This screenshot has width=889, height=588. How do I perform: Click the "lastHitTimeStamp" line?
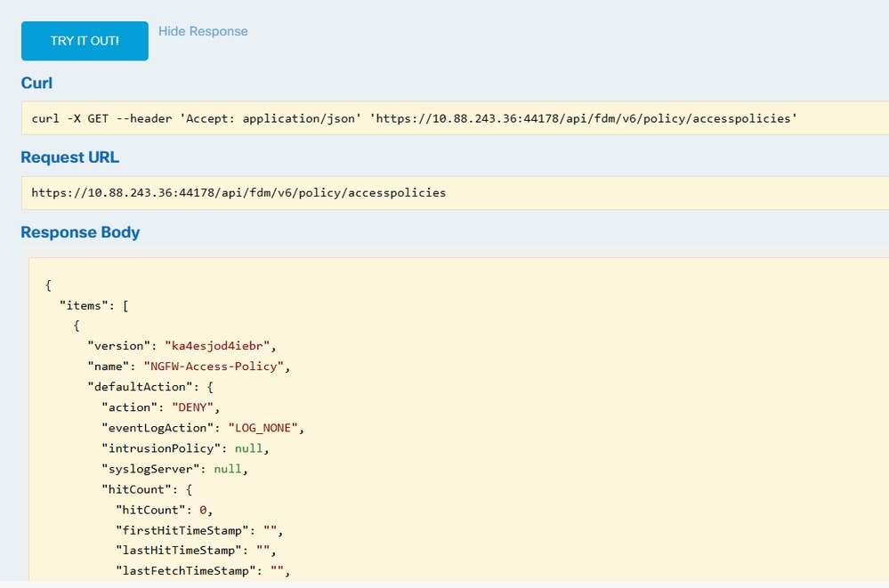pyautogui.click(x=196, y=550)
